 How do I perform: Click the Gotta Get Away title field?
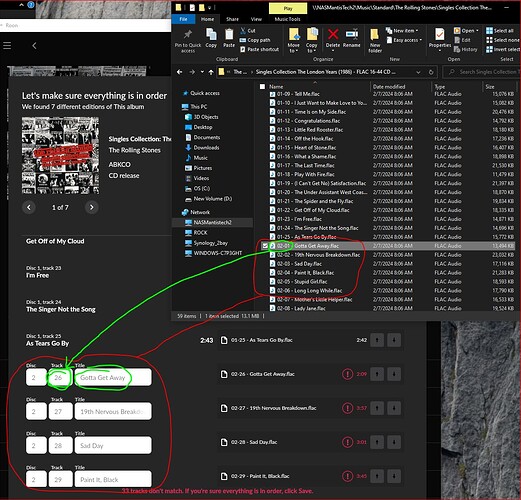[x=113, y=377]
